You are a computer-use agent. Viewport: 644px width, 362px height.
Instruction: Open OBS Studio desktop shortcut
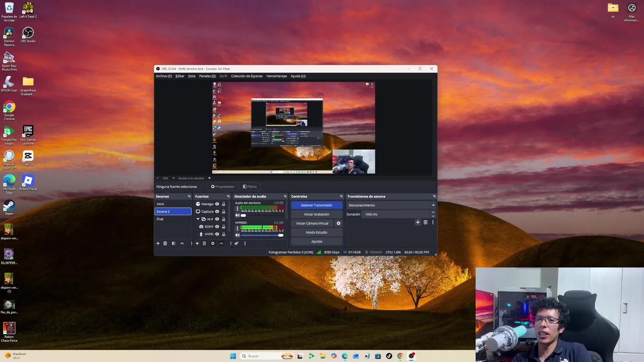click(28, 35)
